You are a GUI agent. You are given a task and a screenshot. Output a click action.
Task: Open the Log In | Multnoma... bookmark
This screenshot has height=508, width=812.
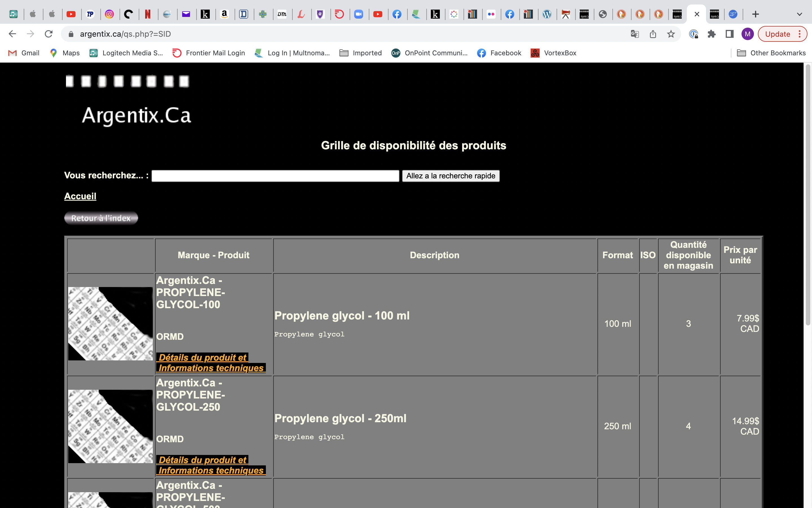pos(292,53)
